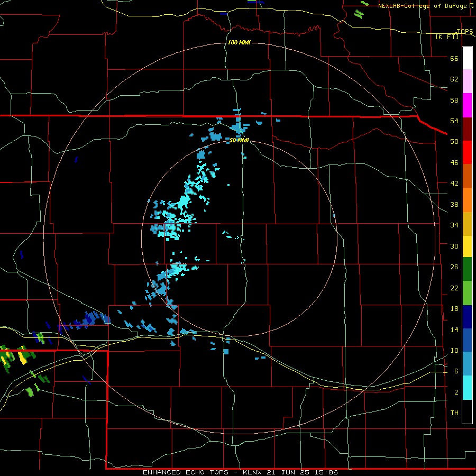The width and height of the screenshot is (476, 476).
Task: Click 'ENHANCED ECHO TOPS' in the bottom caption
Action: coord(186,472)
